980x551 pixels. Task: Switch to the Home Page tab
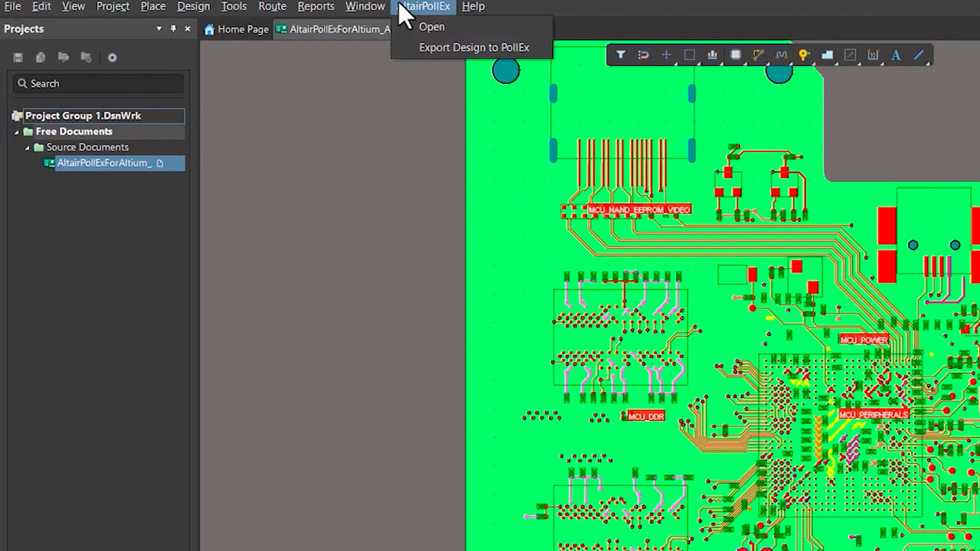pyautogui.click(x=237, y=29)
